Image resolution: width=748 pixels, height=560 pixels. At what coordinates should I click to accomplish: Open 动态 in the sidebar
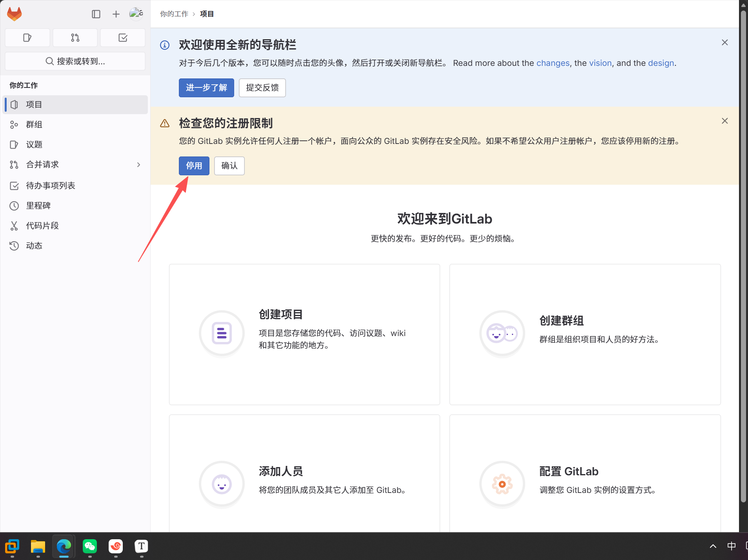(75, 246)
